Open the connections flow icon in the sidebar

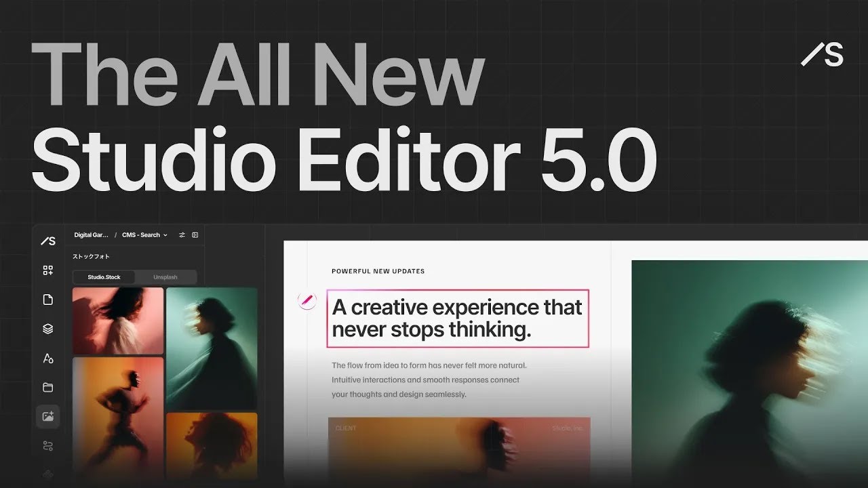click(x=47, y=446)
